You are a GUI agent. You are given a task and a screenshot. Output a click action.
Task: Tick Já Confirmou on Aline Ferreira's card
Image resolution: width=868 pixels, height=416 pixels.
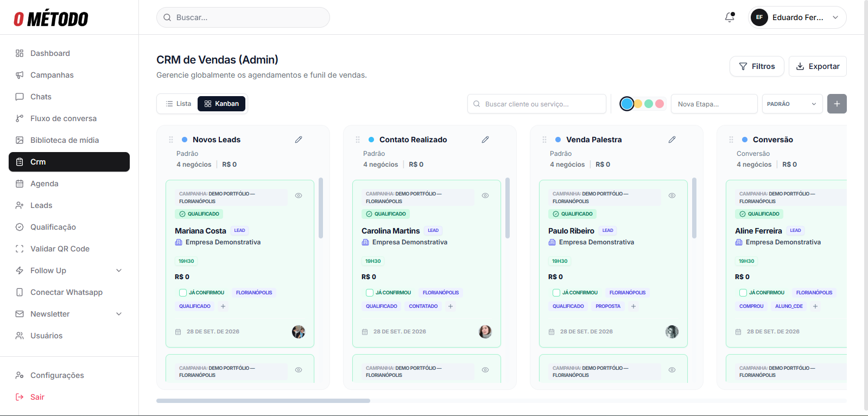743,293
